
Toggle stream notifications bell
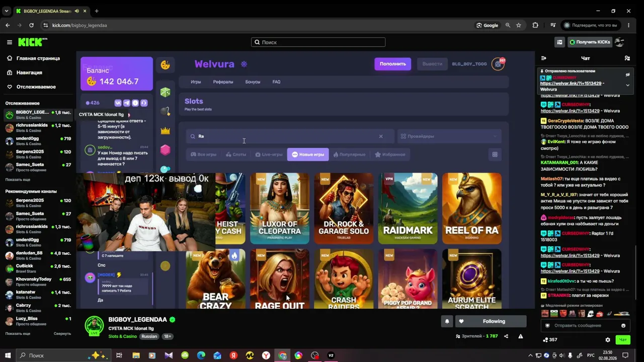click(x=447, y=321)
